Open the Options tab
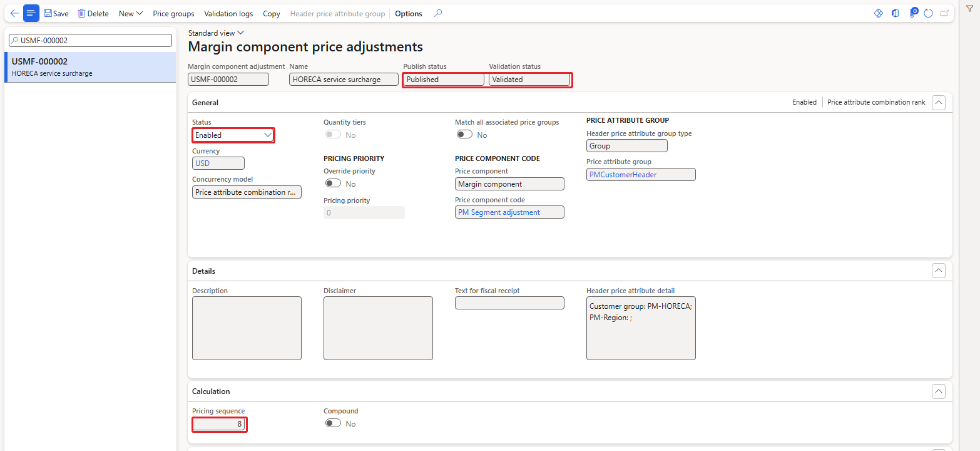The height and width of the screenshot is (451, 980). pos(409,13)
